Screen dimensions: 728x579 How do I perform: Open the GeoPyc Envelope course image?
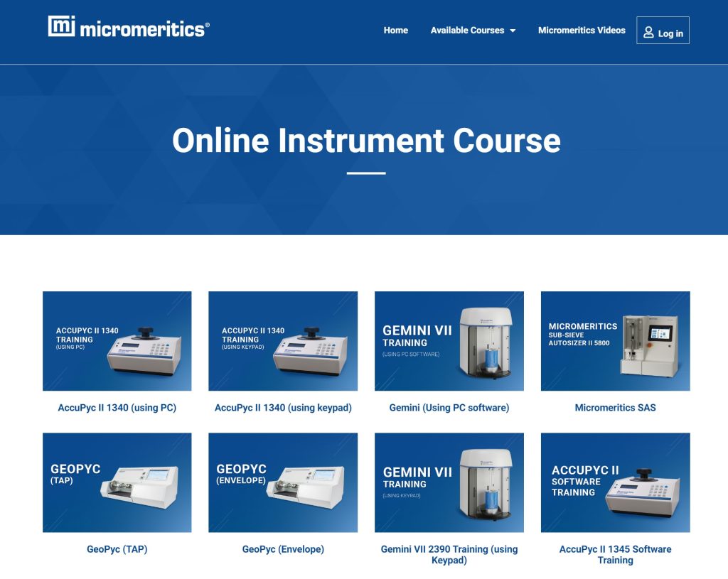tap(283, 482)
